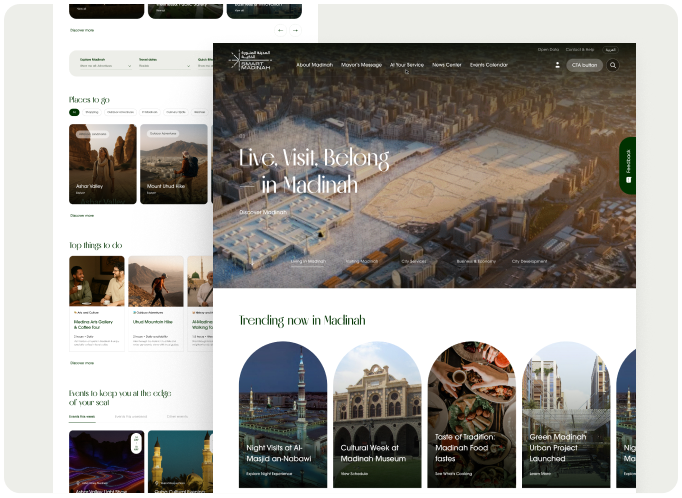This screenshot has width=682, height=498.
Task: Click Learn More on Green Madinah card
Action: [x=540, y=474]
